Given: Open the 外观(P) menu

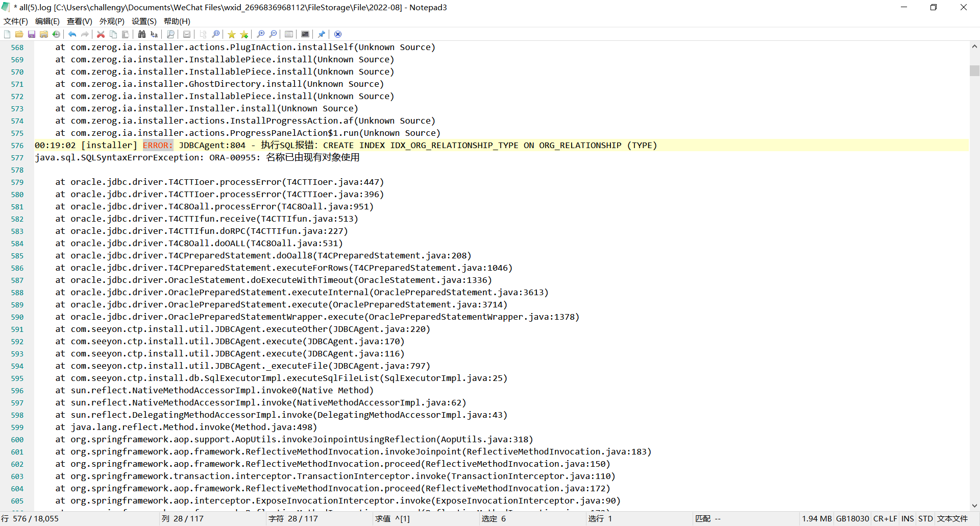Looking at the screenshot, I should click(112, 21).
